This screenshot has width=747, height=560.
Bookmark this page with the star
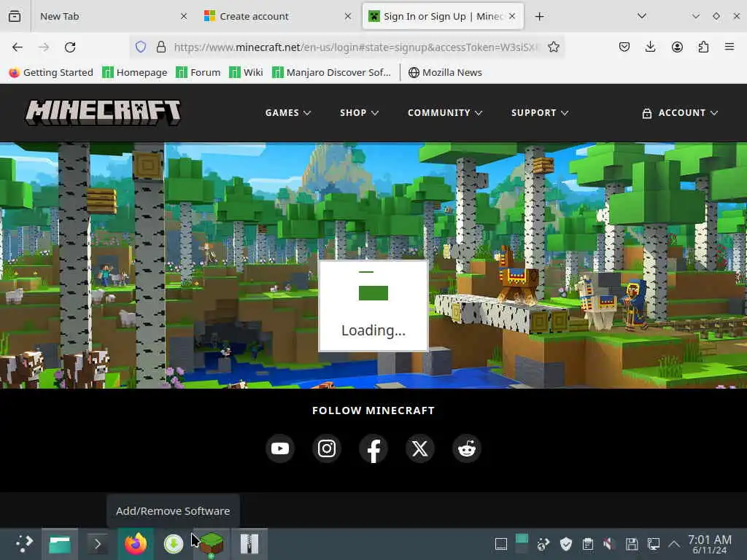(553, 47)
